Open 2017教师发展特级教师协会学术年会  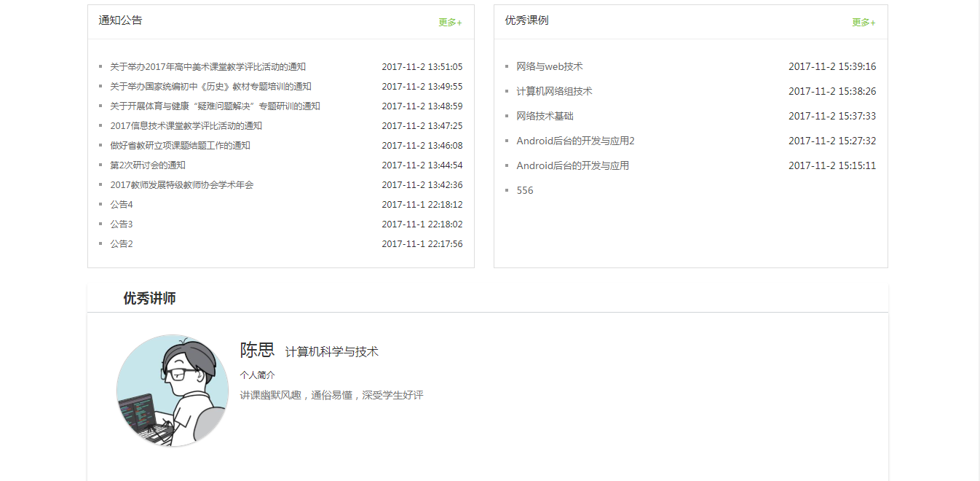pyautogui.click(x=182, y=185)
